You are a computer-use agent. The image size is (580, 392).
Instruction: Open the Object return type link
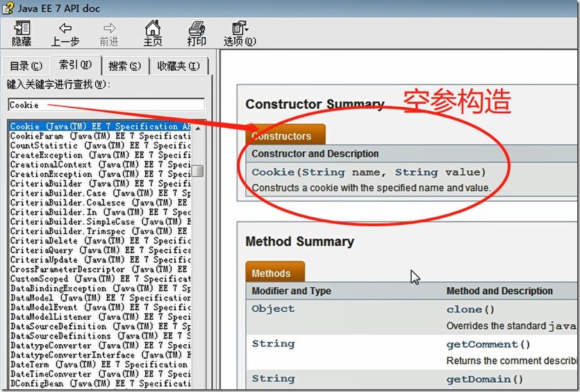[x=273, y=309]
